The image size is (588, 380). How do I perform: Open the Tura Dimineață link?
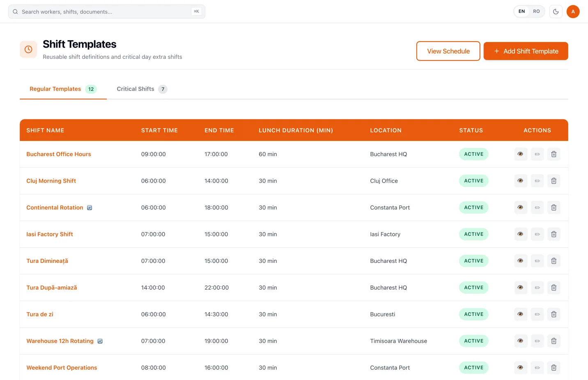coord(47,261)
